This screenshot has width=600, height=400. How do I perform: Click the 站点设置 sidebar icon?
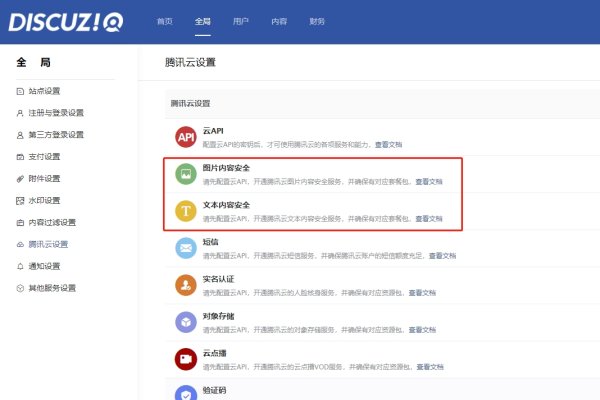point(20,91)
